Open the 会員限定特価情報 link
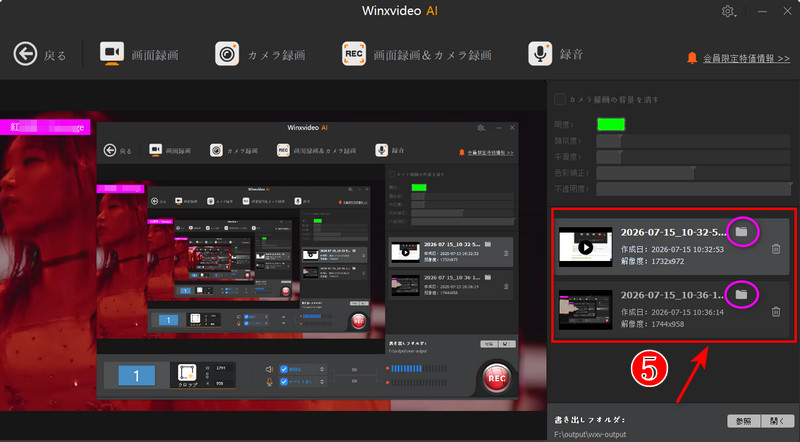The width and height of the screenshot is (800, 442). pos(746,59)
